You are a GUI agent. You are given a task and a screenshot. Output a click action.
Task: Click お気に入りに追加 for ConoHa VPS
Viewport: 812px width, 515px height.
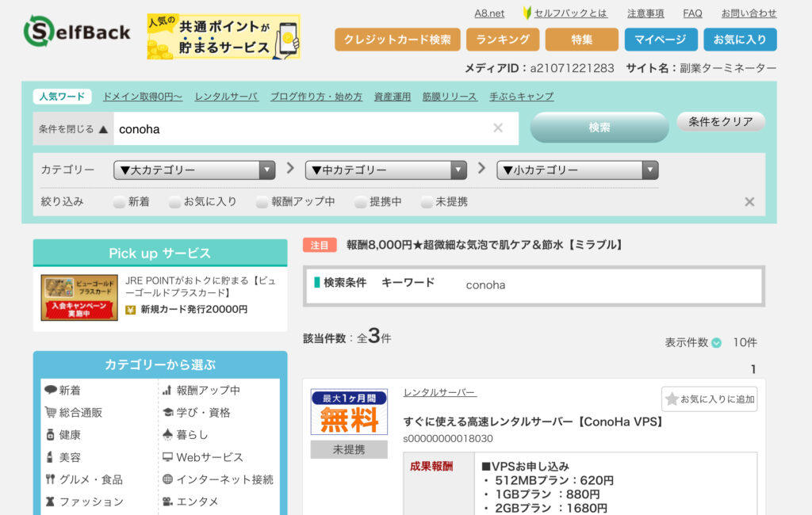point(709,399)
